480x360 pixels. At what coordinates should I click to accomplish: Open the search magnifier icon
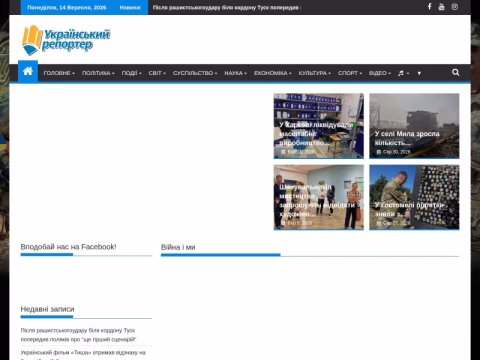pyautogui.click(x=455, y=72)
